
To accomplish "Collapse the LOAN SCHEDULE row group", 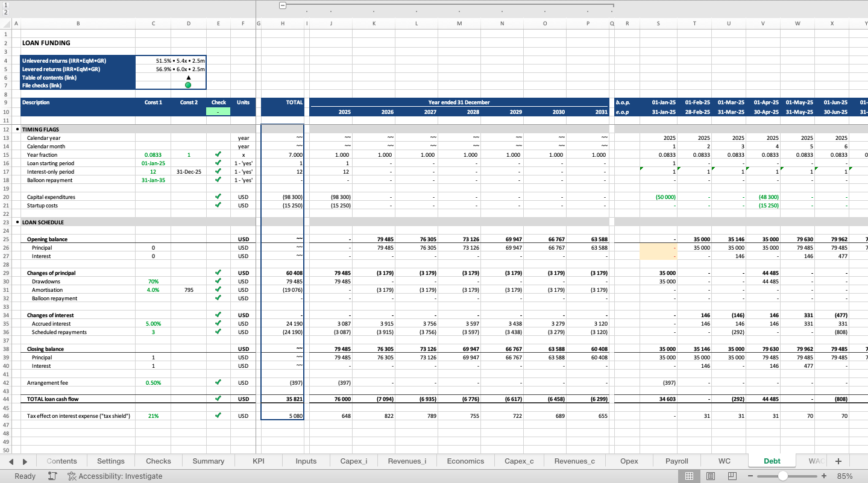I will pyautogui.click(x=17, y=222).
